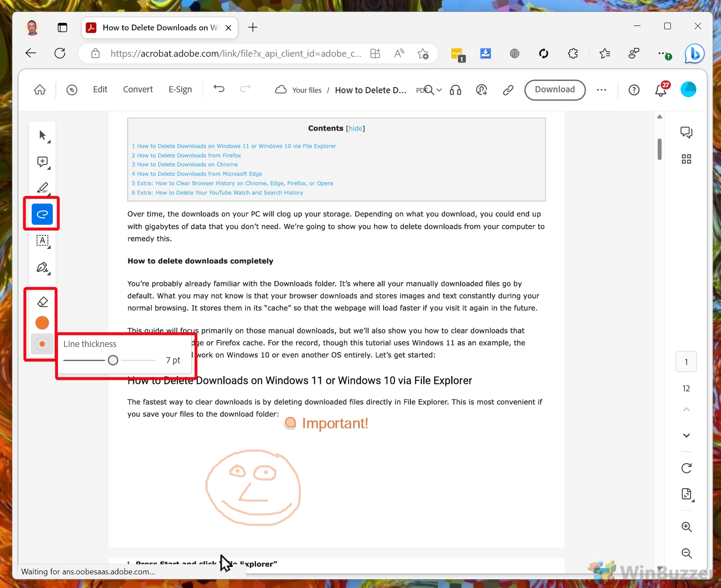Select the add text box tool
The width and height of the screenshot is (721, 588).
click(x=43, y=241)
